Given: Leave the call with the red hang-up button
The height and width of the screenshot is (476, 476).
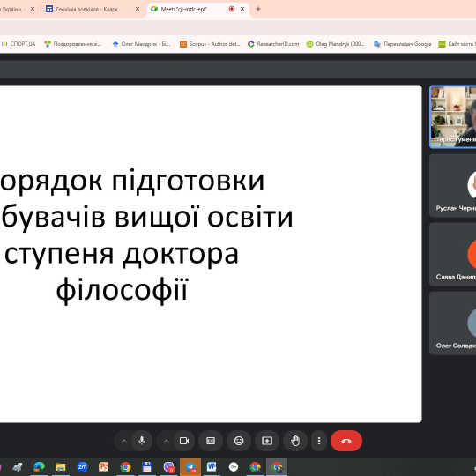Looking at the screenshot, I should coord(346,441).
